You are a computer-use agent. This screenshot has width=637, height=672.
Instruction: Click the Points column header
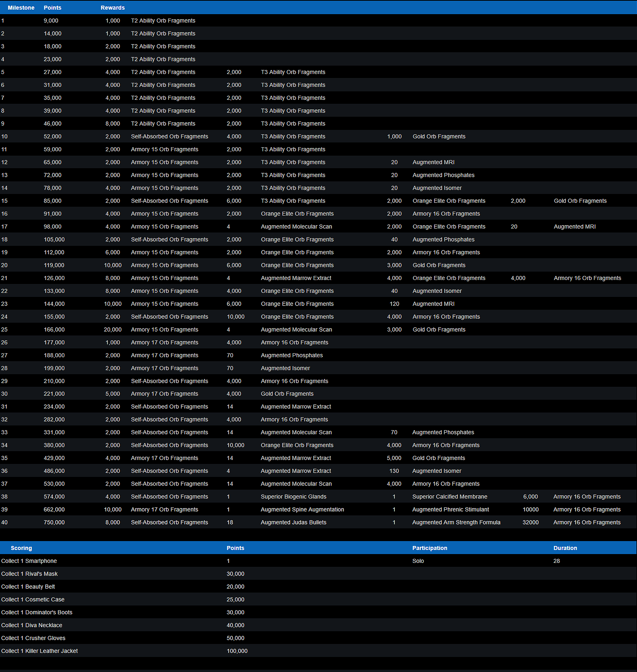click(52, 8)
